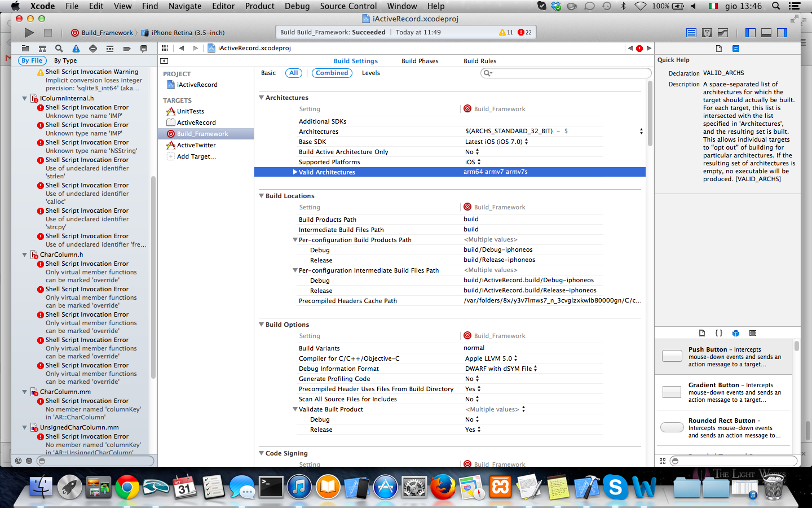
Task: Select the Standard editor icon
Action: (691, 33)
